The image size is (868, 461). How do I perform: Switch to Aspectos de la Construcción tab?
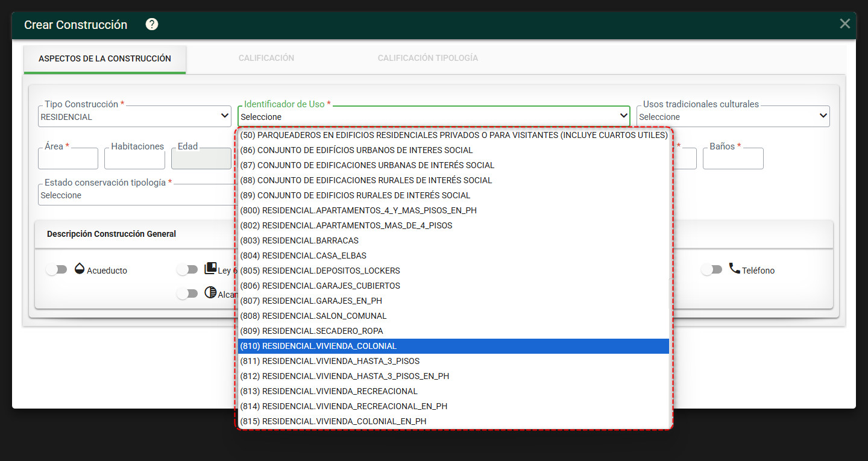pyautogui.click(x=105, y=58)
